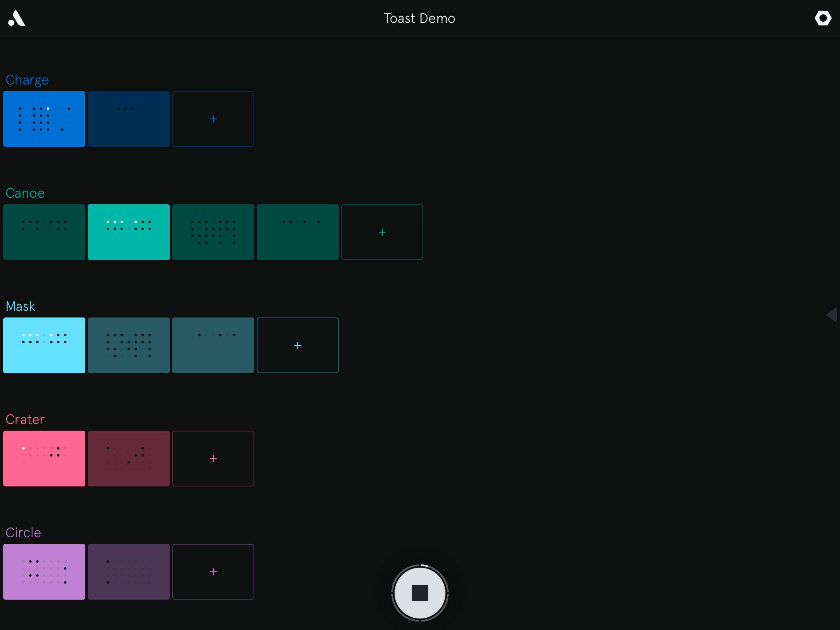This screenshot has height=630, width=840.
Task: Open the hexagon settings icon
Action: (x=823, y=18)
